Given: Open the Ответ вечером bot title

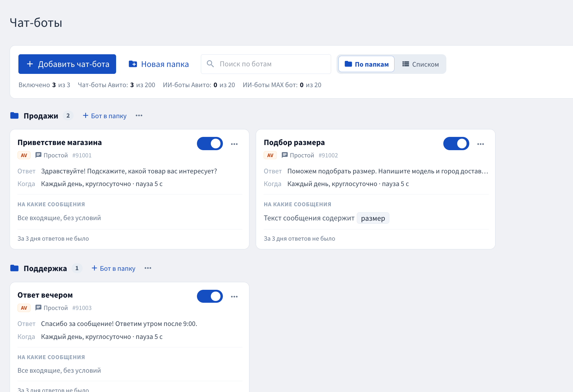Looking at the screenshot, I should click(x=45, y=295).
